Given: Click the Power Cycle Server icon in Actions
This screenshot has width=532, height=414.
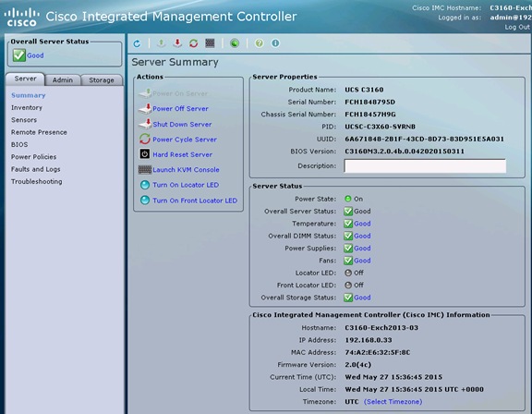Looking at the screenshot, I should pos(145,139).
